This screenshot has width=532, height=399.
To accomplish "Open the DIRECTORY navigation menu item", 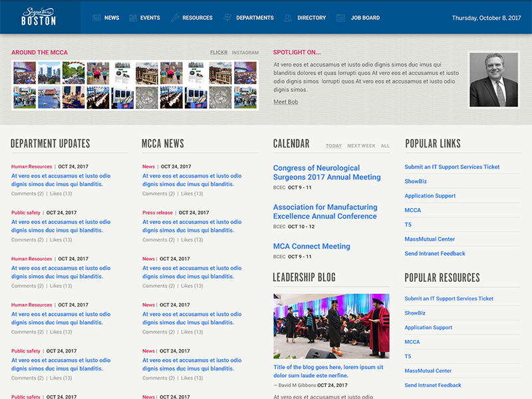I will click(x=311, y=18).
